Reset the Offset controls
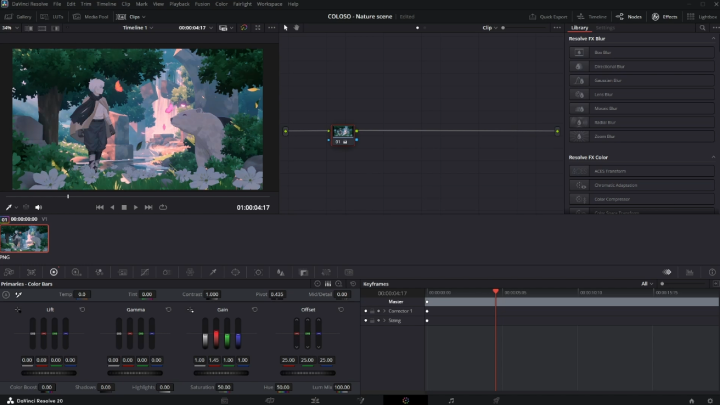Screen dimensions: 720x405 point(341,309)
